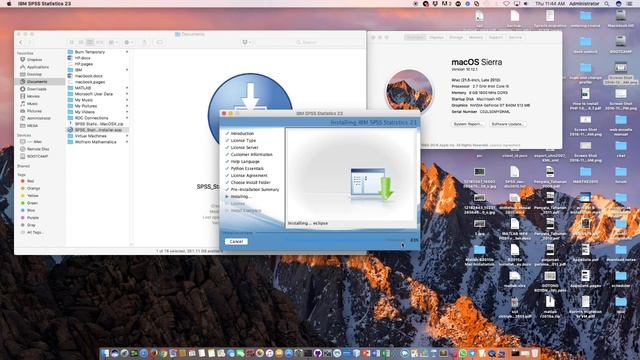Open the Dropbox toolbar dropdown in Finder
This screenshot has height=360, width=640.
click(x=246, y=42)
